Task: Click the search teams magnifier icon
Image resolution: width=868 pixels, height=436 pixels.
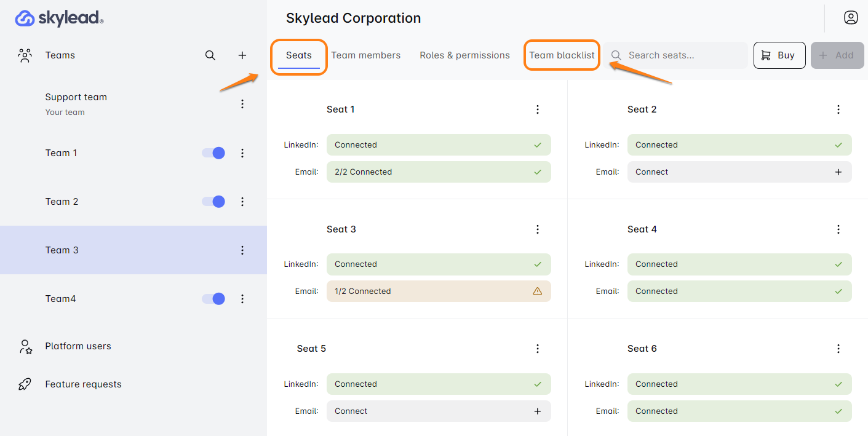Action: point(210,55)
